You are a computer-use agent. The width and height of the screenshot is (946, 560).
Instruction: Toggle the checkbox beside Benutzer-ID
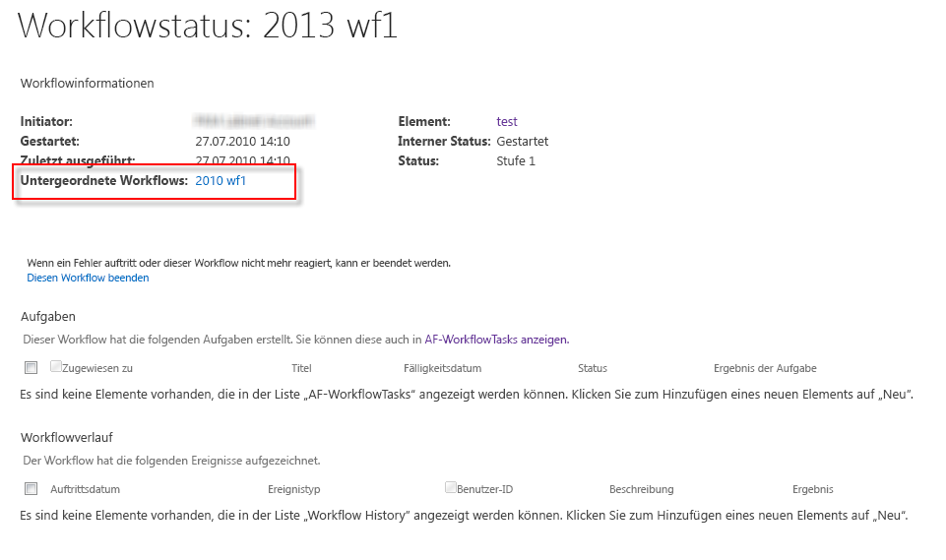(450, 487)
